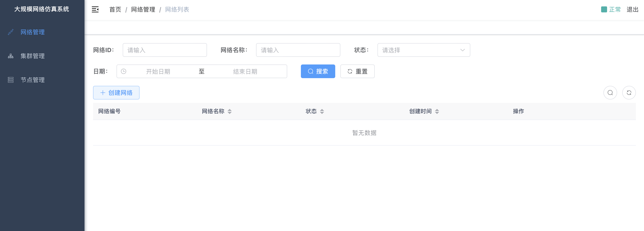644x231 pixels.
Task: Open the 状态 select dropdown
Action: click(424, 50)
